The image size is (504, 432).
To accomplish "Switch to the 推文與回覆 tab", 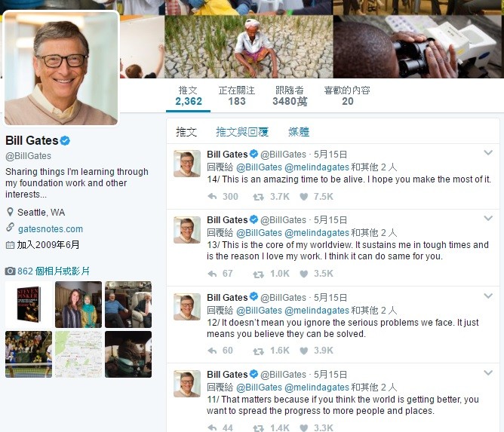I will pyautogui.click(x=242, y=132).
